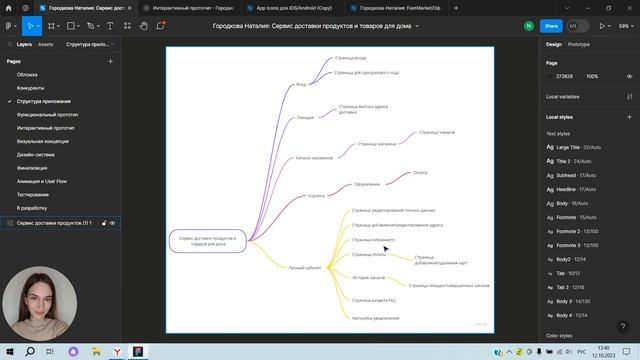Image resolution: width=640 pixels, height=360 pixels.
Task: Click the Figma taskbar icon
Action: [x=138, y=351]
